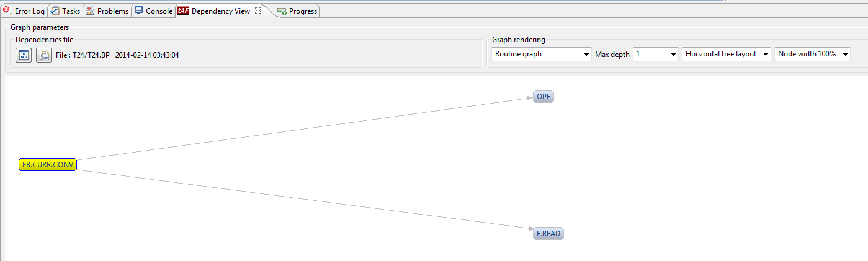
Task: Switch to the Error Log tab
Action: tap(29, 11)
